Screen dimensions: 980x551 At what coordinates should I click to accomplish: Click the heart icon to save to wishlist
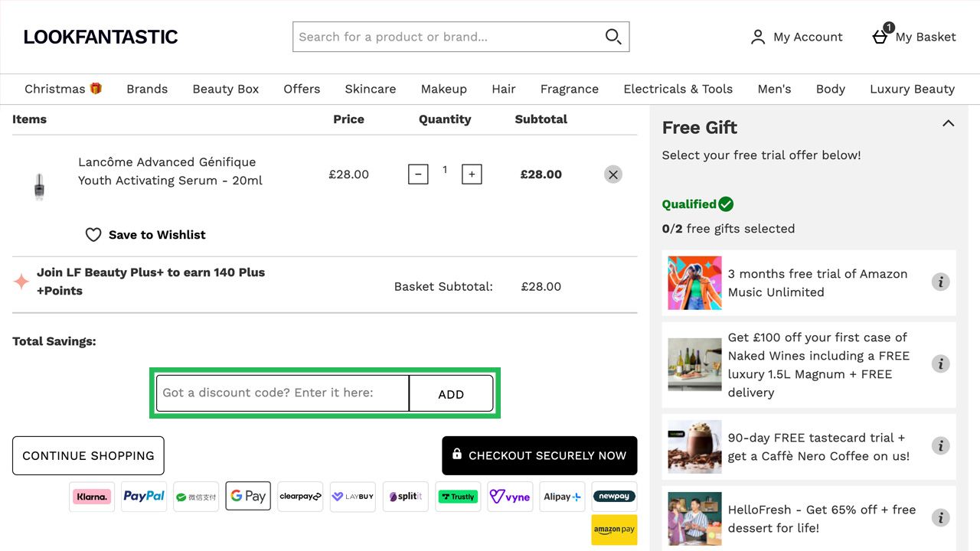tap(93, 235)
